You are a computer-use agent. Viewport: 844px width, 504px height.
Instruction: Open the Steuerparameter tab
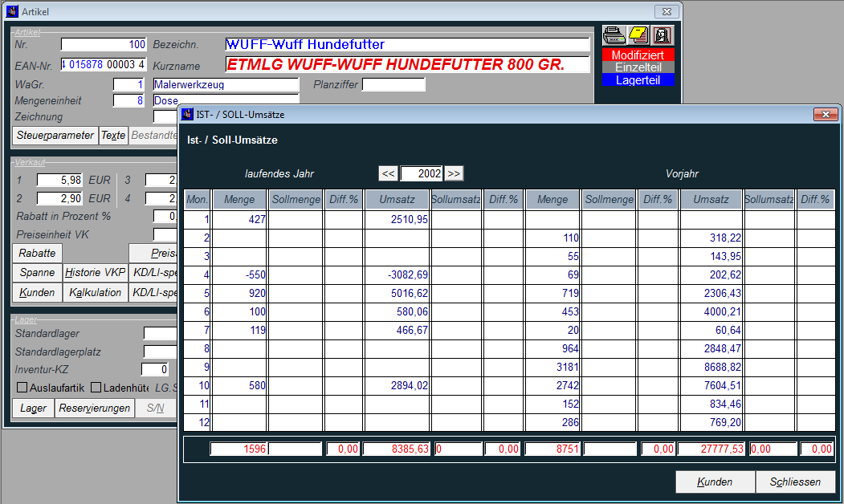tap(55, 136)
